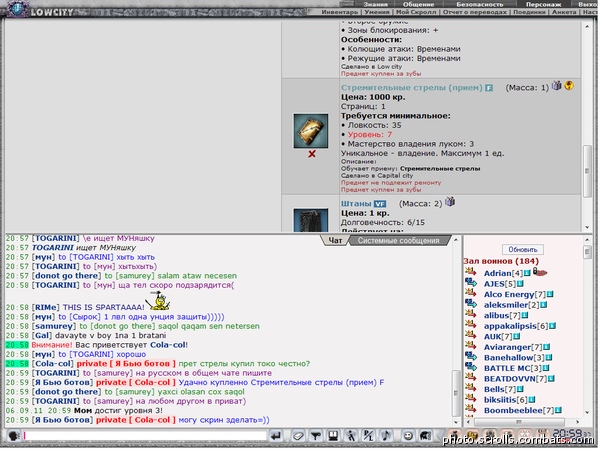
Task: Click the Штаны pants thumbnail image
Action: point(311,220)
